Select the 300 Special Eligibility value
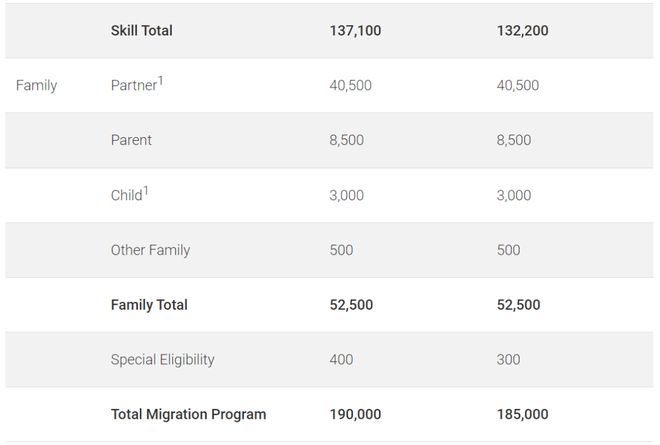 coord(508,360)
